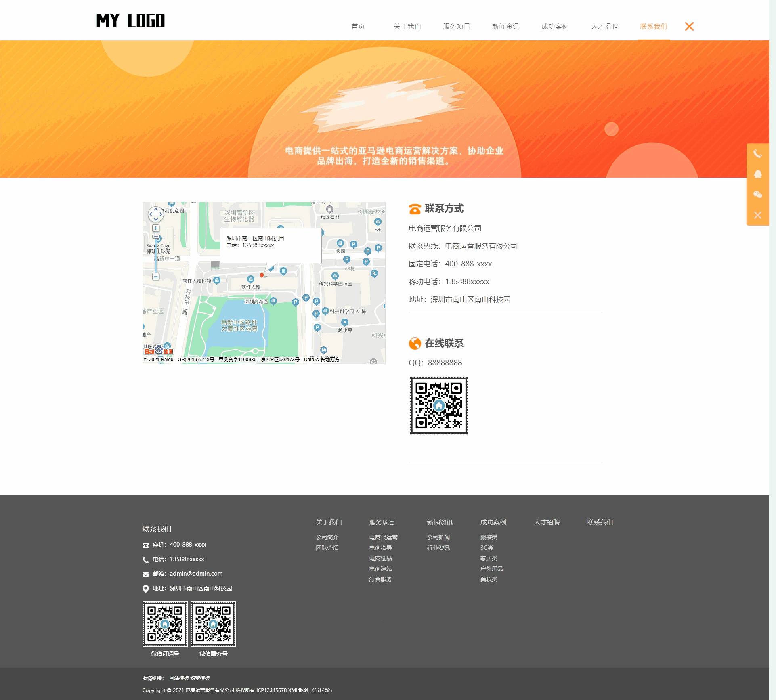The height and width of the screenshot is (700, 776).
Task: Click the 微信订阅号 QR code thumbnail
Action: (165, 624)
